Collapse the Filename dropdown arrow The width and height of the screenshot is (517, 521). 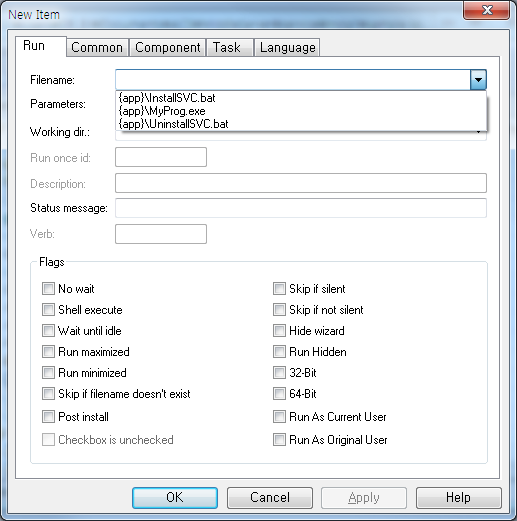click(478, 80)
